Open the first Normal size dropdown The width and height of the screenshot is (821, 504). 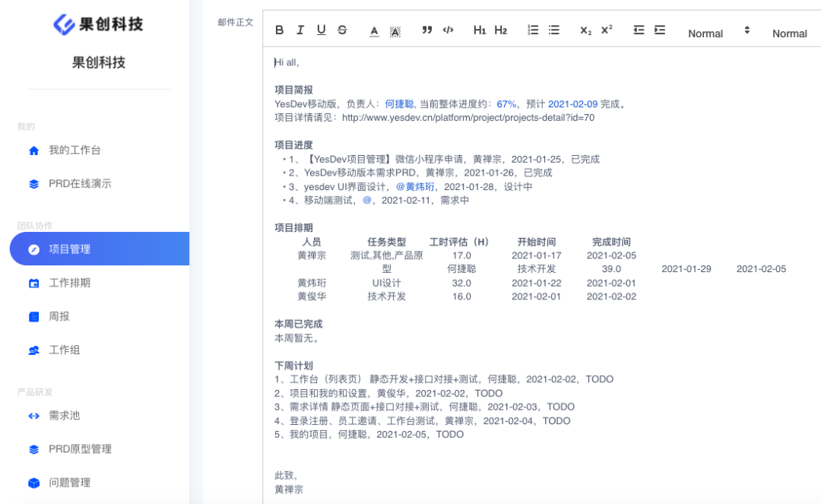(718, 33)
